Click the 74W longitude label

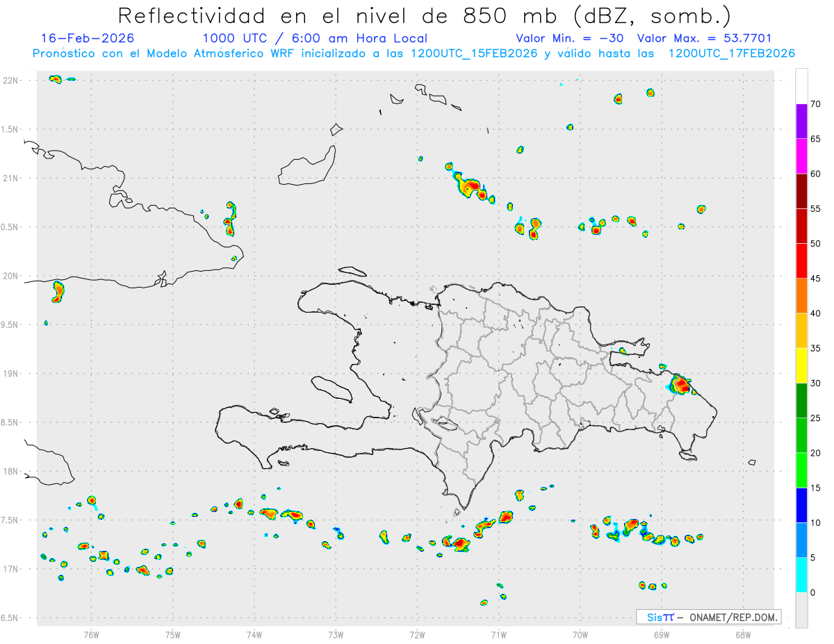coord(254,634)
